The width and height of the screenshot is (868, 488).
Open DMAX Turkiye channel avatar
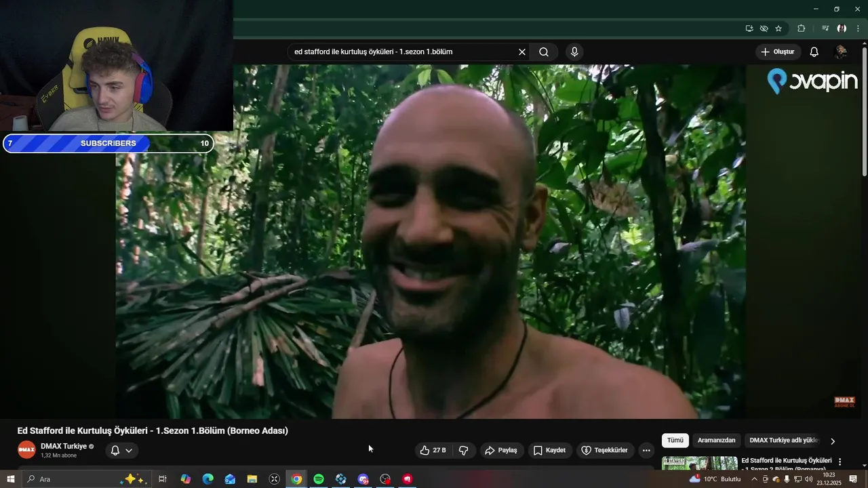(26, 450)
